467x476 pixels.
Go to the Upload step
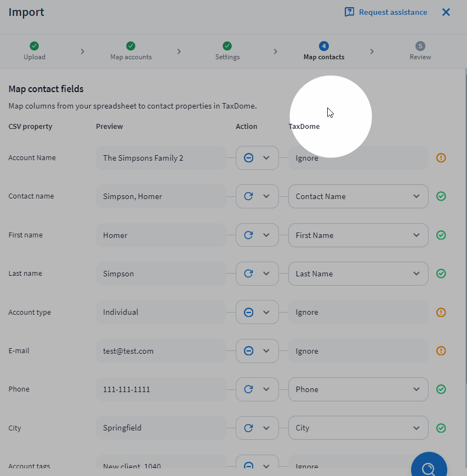(35, 51)
